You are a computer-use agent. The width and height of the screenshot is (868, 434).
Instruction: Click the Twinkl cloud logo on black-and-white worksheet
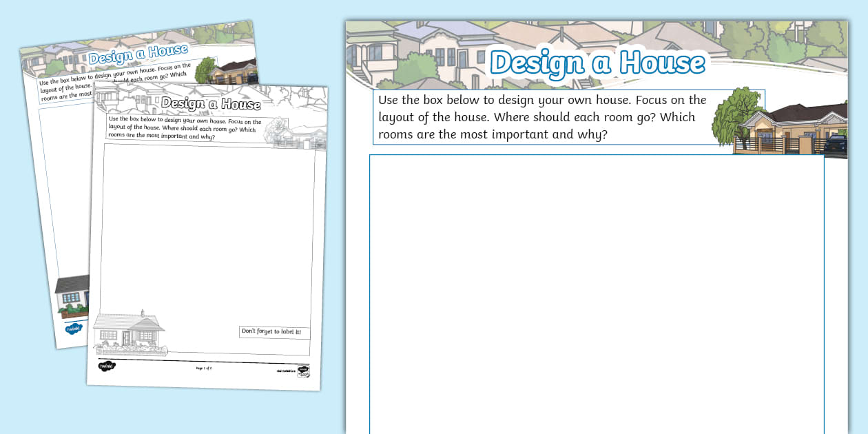(108, 366)
